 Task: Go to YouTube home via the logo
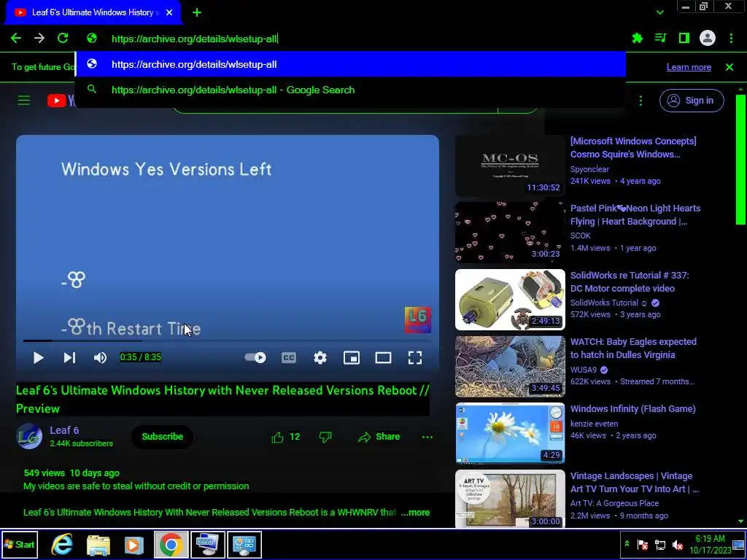(61, 101)
